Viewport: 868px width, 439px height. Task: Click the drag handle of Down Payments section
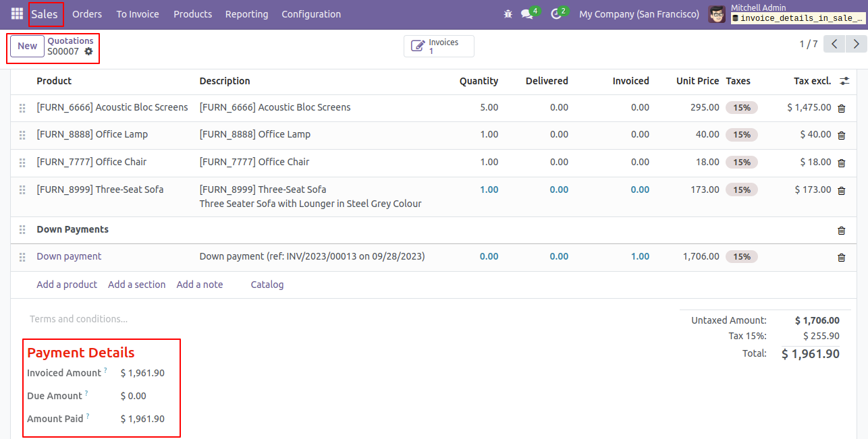(x=22, y=230)
